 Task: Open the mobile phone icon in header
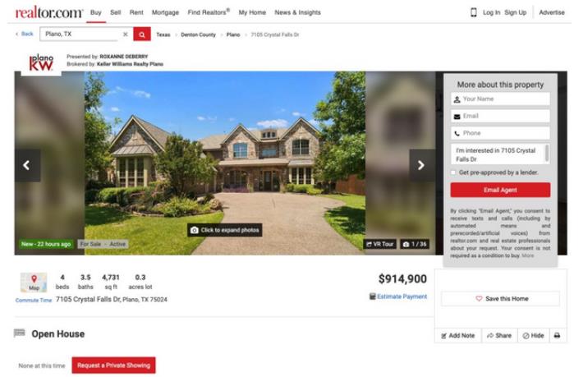tap(474, 12)
